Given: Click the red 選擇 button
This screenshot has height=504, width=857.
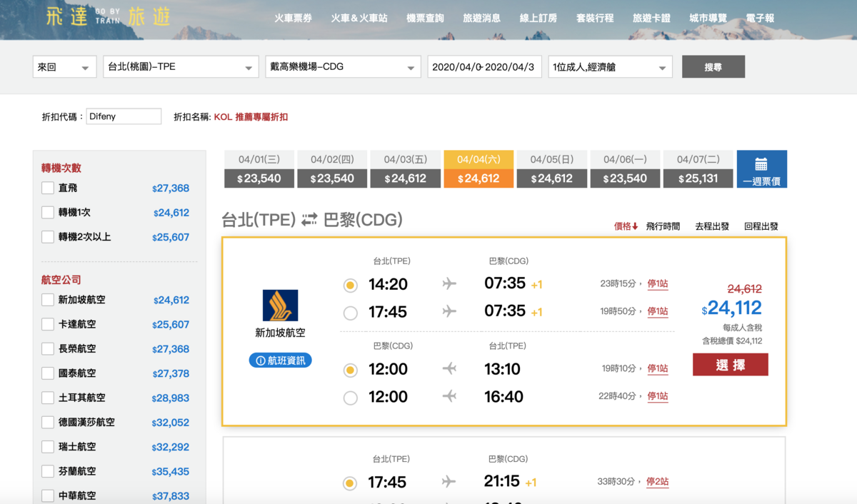Looking at the screenshot, I should [x=731, y=365].
